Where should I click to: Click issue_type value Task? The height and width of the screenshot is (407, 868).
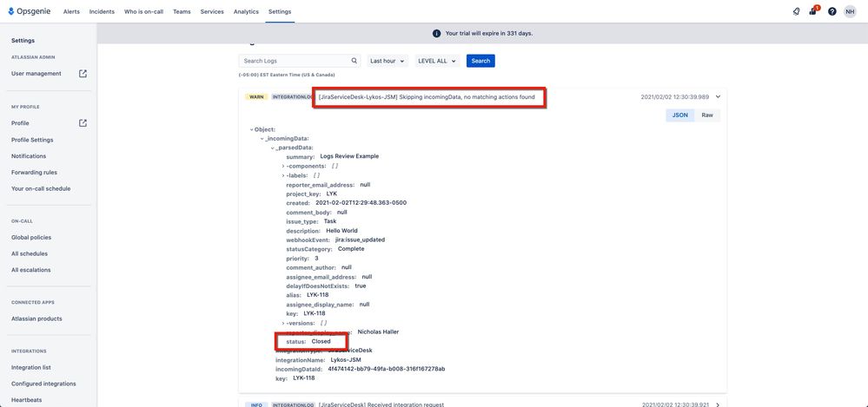[x=330, y=221]
